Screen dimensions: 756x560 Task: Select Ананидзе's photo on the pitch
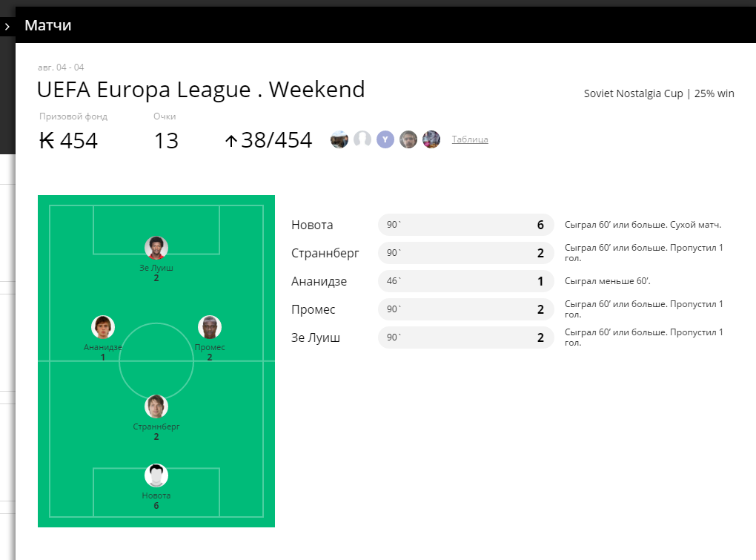103,328
